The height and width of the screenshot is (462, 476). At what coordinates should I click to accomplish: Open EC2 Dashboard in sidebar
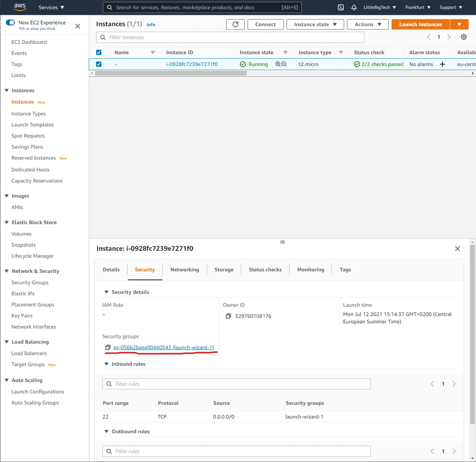click(x=29, y=42)
